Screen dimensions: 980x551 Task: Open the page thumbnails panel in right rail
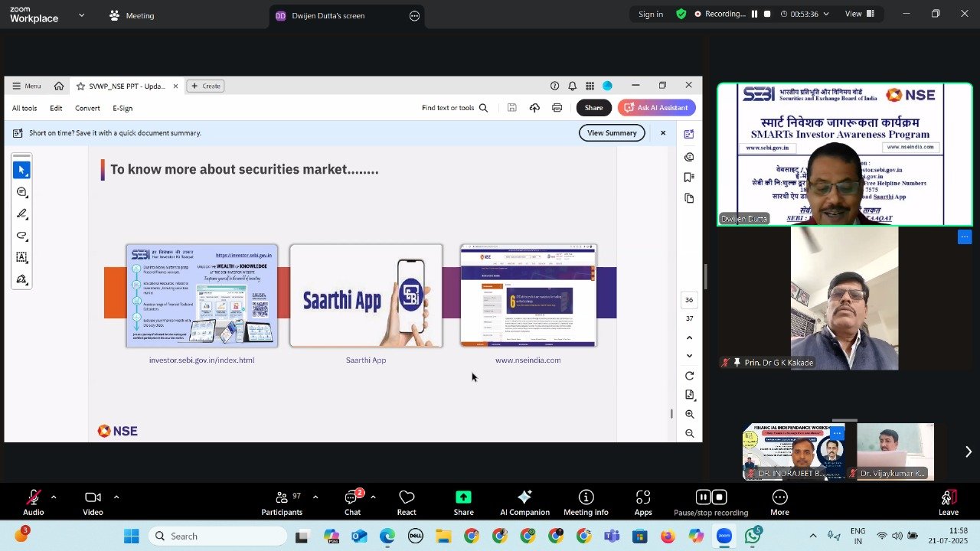689,198
